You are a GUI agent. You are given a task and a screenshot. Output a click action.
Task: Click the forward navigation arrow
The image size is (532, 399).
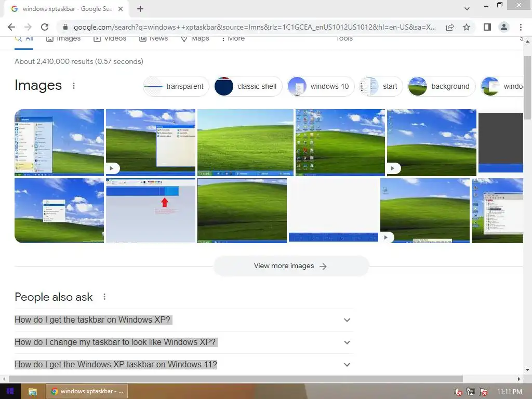pos(28,27)
